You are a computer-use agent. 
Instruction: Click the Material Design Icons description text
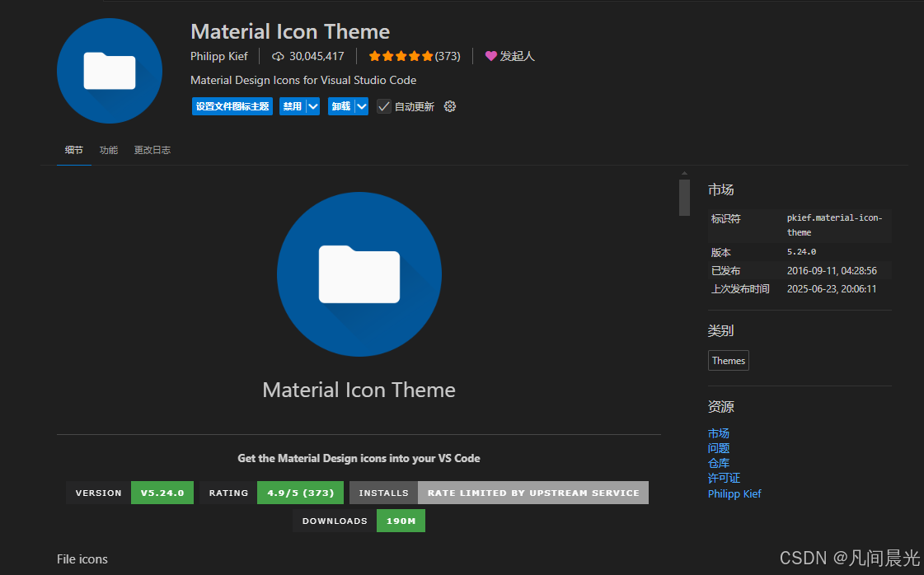pyautogui.click(x=303, y=80)
